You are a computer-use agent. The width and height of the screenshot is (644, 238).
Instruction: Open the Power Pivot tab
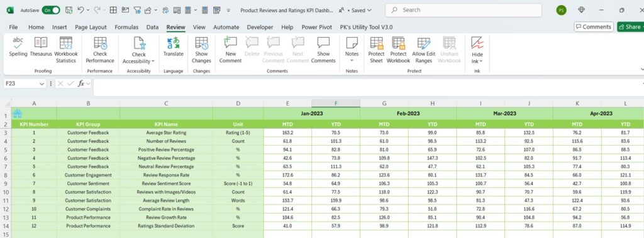point(317,27)
